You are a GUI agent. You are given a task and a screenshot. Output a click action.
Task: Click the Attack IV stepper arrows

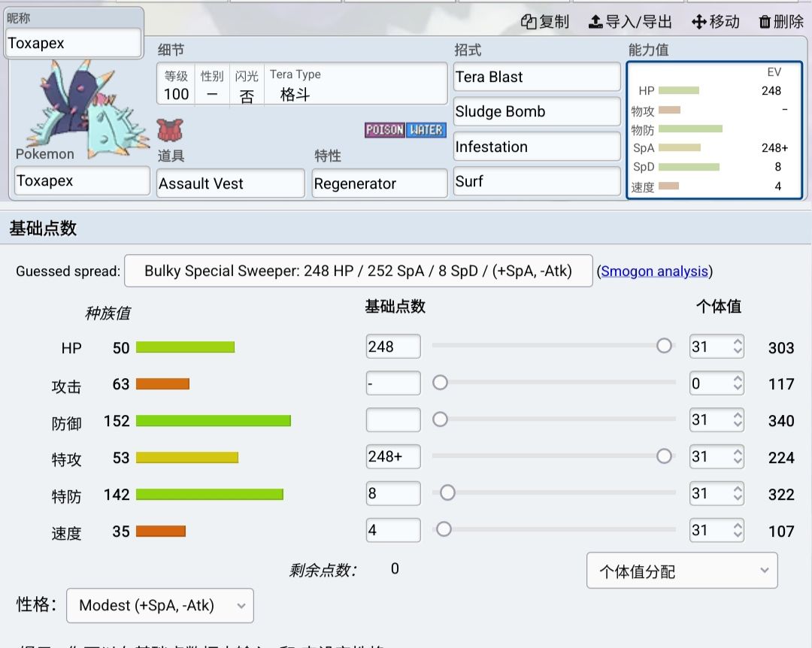point(738,383)
